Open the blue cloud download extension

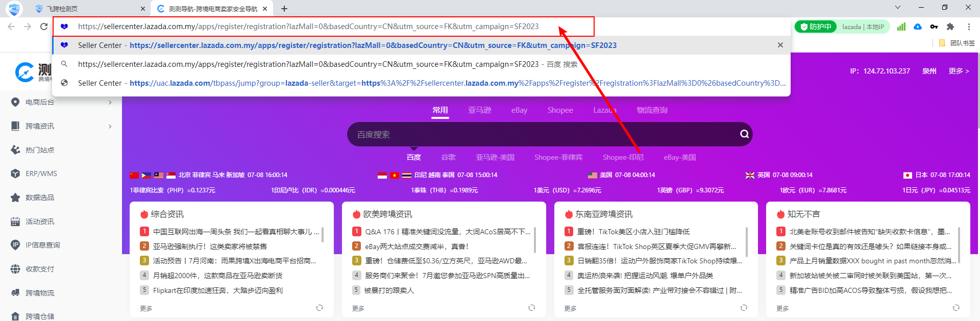pos(918,27)
